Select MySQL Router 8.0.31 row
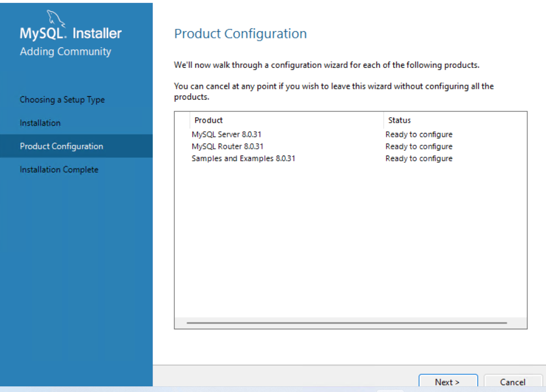 [x=227, y=147]
